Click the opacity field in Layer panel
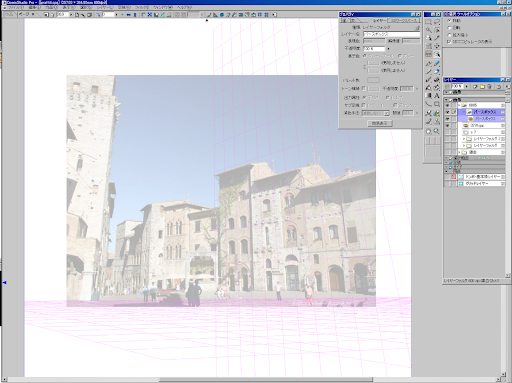Viewport: 512px width, 383px height. pos(457,87)
